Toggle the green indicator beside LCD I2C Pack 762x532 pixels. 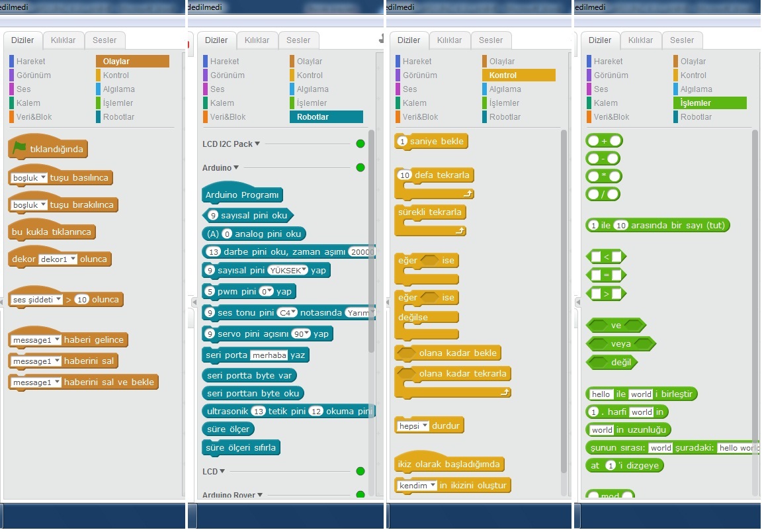[x=360, y=144]
